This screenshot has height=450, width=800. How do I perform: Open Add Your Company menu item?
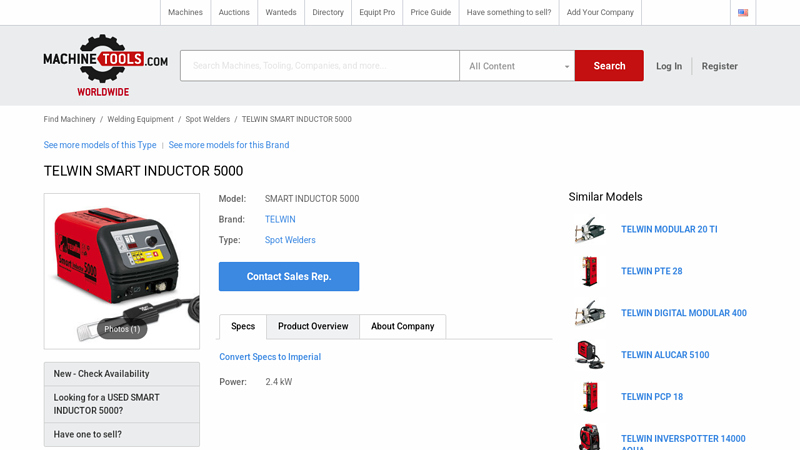(x=600, y=12)
